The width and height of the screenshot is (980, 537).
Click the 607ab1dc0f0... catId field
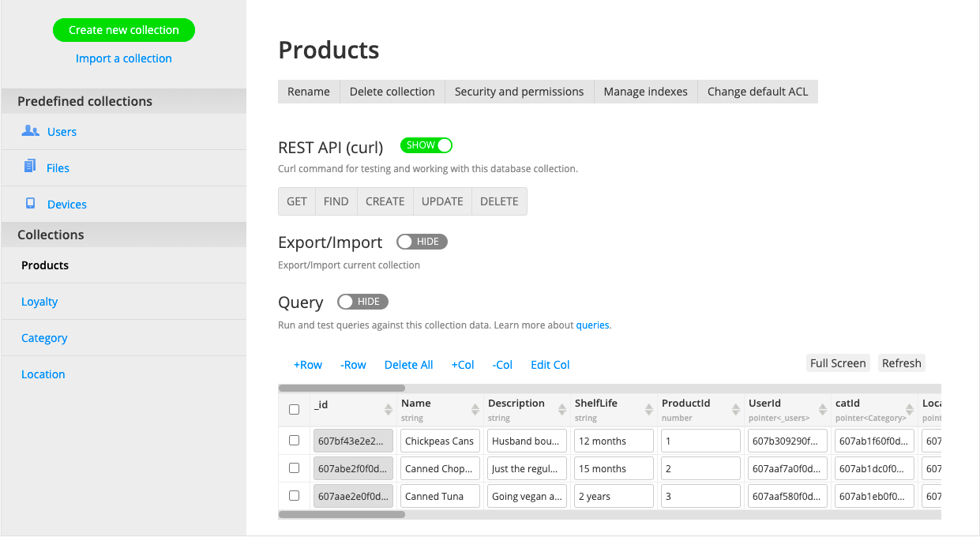pyautogui.click(x=875, y=468)
